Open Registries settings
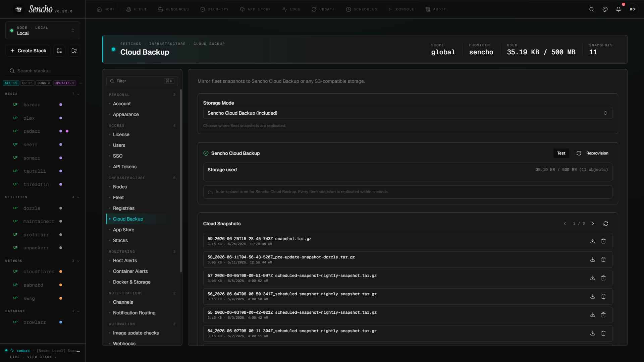644x362 pixels. click(x=124, y=208)
